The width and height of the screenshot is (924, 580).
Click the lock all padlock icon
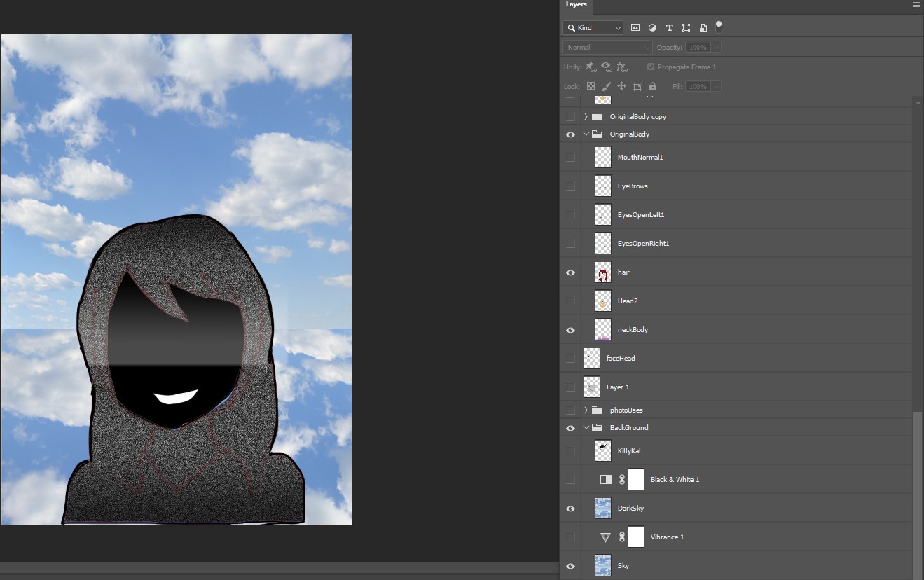653,86
